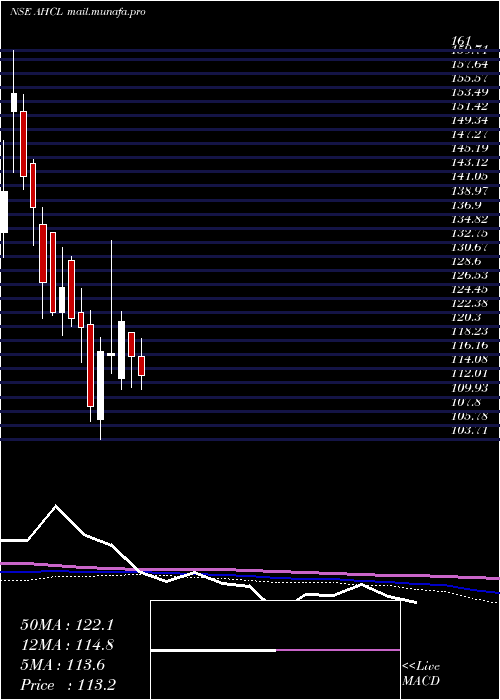
Task: Click the 120.3 price axis label
Action: 466,317
